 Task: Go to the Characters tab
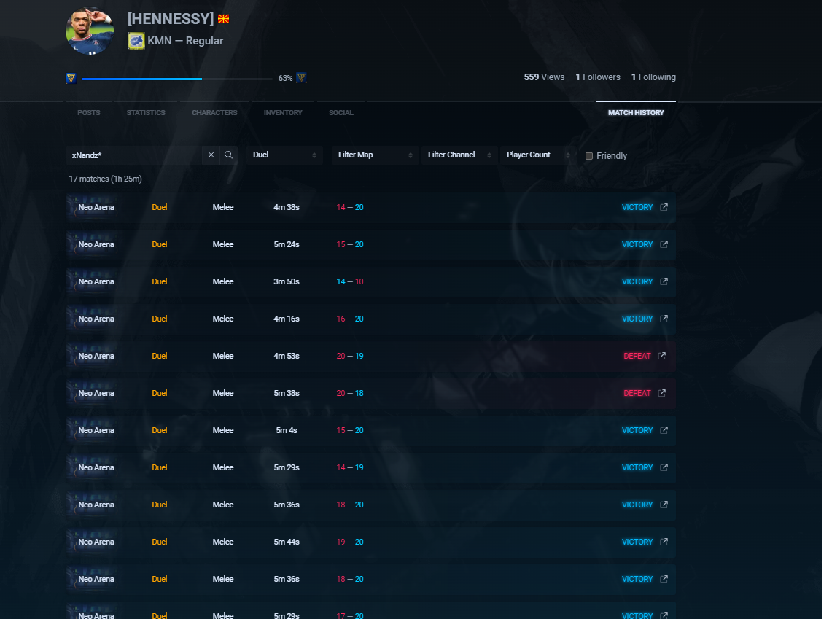pyautogui.click(x=214, y=113)
